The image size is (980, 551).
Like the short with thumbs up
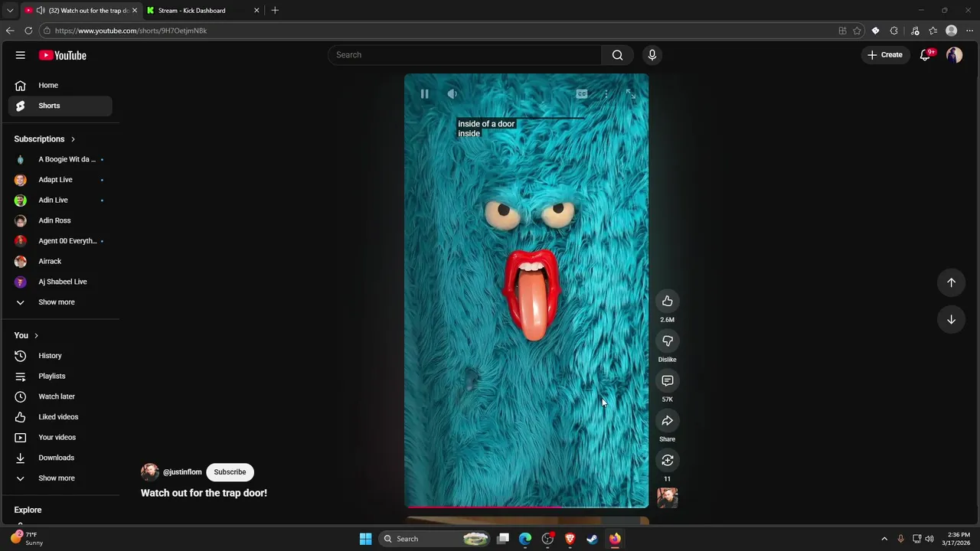(668, 301)
